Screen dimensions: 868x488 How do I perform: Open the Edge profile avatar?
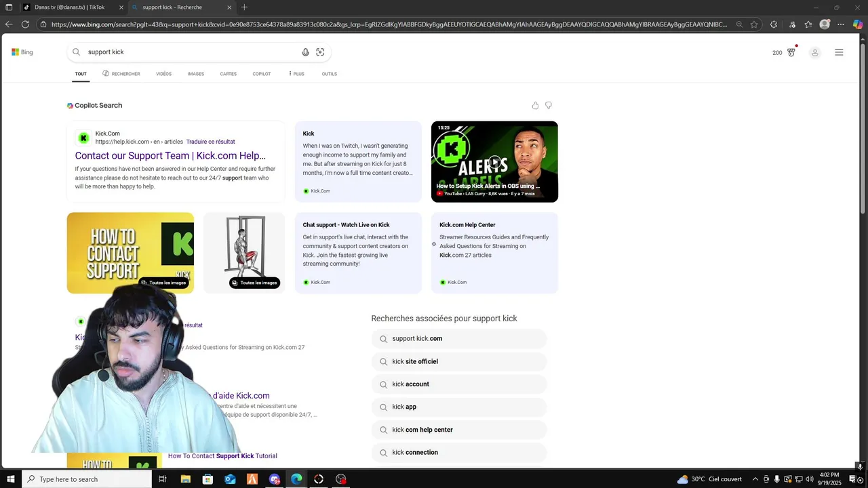point(825,24)
